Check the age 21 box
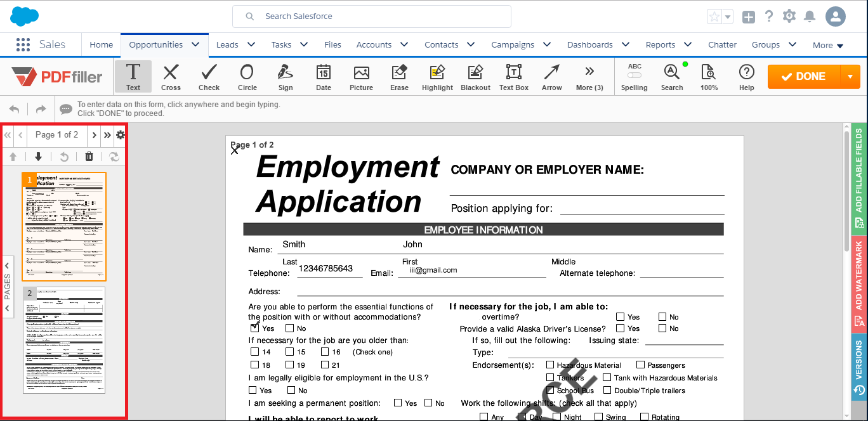Screen dimensions: 868x421 pyautogui.click(x=325, y=365)
